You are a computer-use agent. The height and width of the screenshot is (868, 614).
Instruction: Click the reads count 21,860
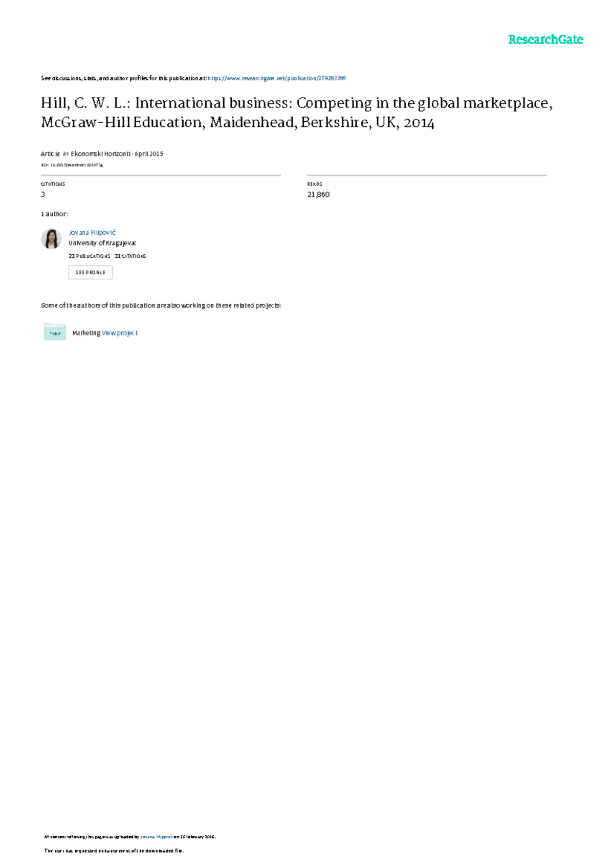(318, 194)
